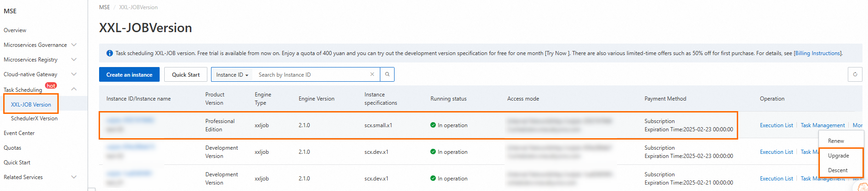Screen dimensions: 868x191
Task: Open SchedulerX Version in the sidebar
Action: (x=34, y=118)
